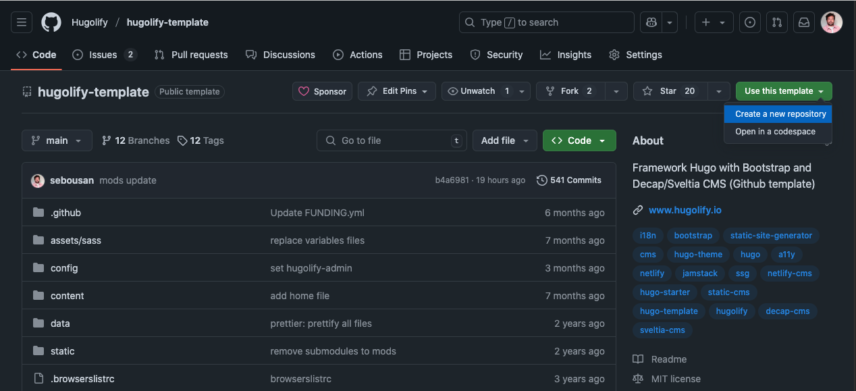Expand the Star lists dropdown arrow

(719, 91)
